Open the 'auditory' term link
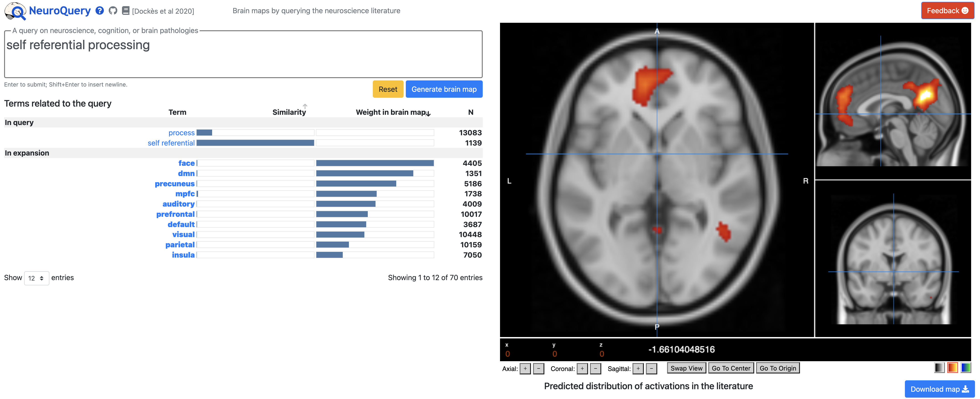Viewport: 980px width, 399px height. (x=178, y=204)
